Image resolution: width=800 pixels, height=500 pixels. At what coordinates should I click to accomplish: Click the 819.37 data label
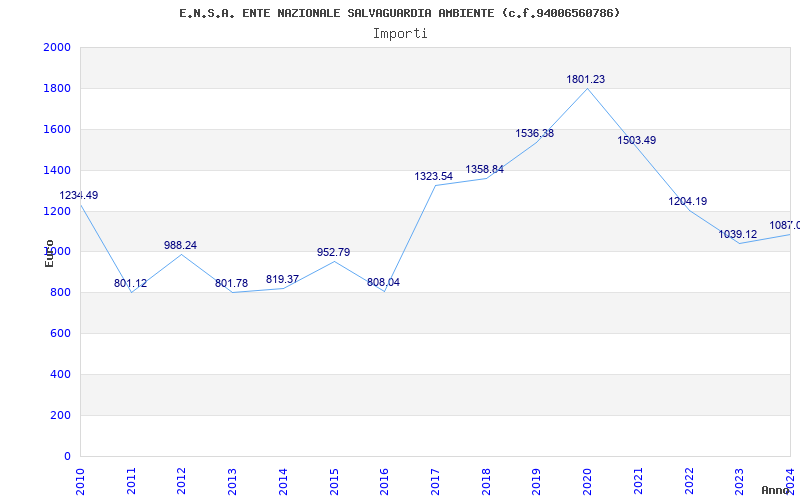(282, 280)
